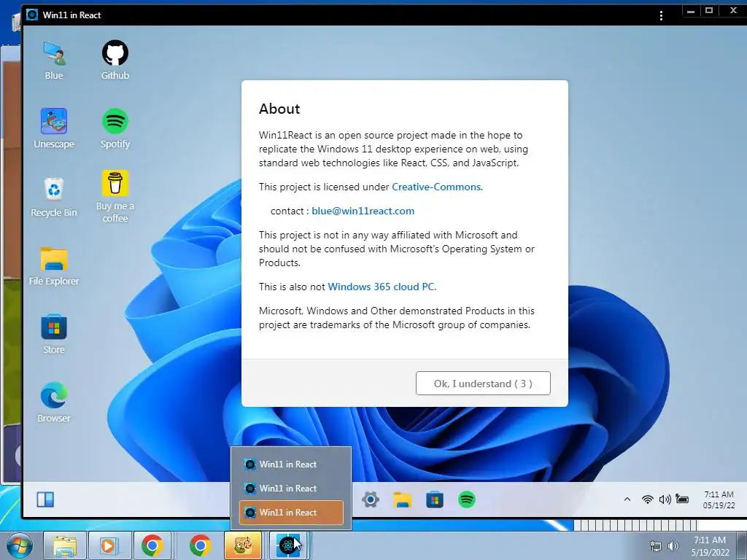Open the Recycle Bin
The width and height of the screenshot is (747, 560).
[x=54, y=197]
